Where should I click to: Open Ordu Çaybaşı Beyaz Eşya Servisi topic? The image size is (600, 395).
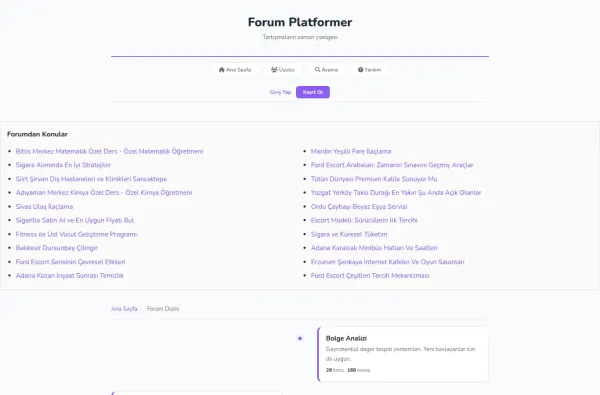[x=359, y=206]
